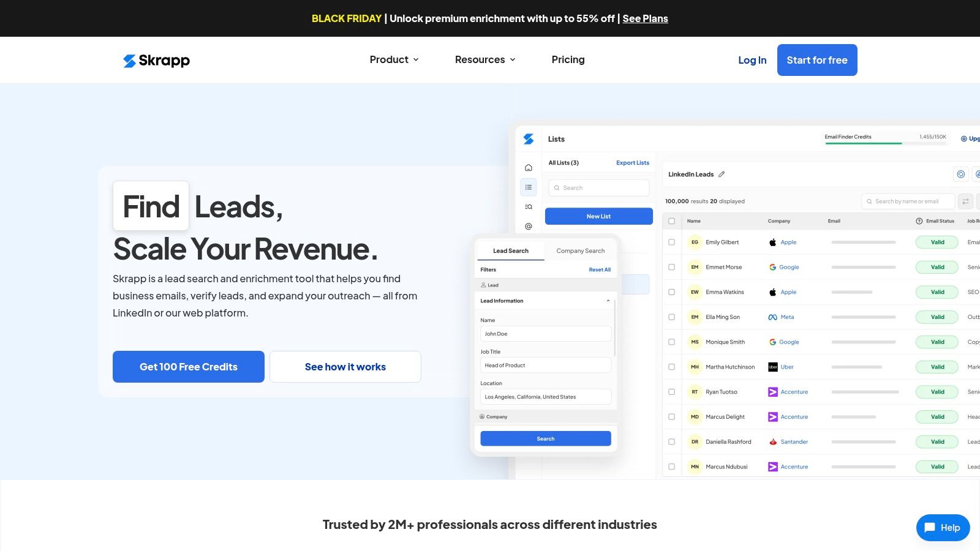Click the Get 100 Free Credits button
Screen dimensions: 980x551
click(x=188, y=366)
